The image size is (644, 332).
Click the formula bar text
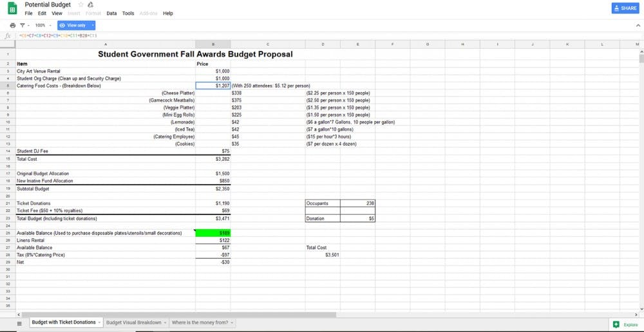[x=58, y=35]
